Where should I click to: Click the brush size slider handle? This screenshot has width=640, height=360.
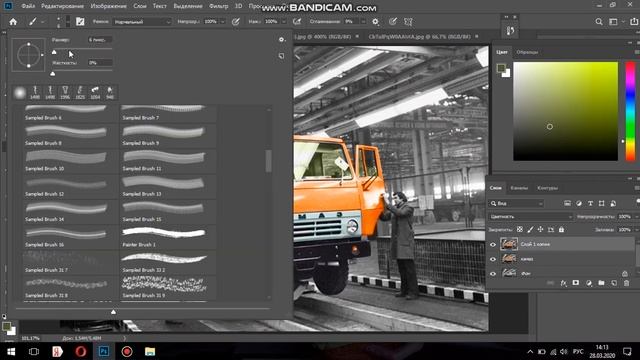point(54,52)
